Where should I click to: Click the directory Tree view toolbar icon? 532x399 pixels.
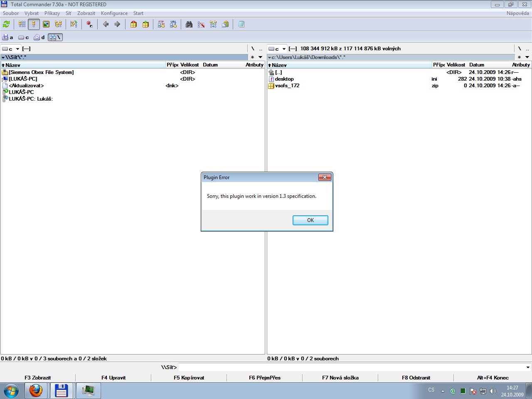click(x=58, y=24)
